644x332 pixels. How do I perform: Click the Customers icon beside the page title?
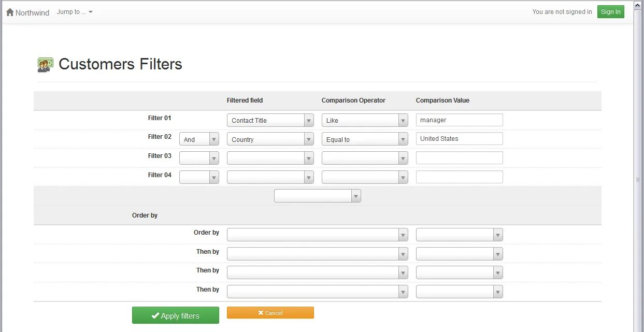pos(45,65)
